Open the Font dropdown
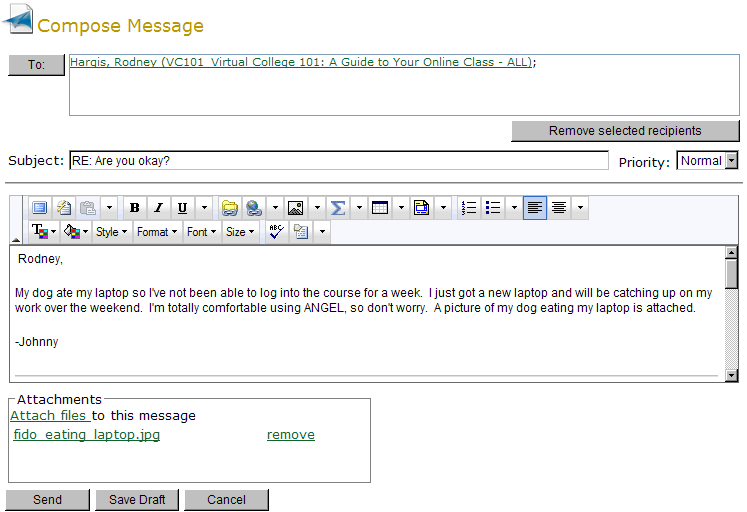Screen dimensions: 747x512 201,232
